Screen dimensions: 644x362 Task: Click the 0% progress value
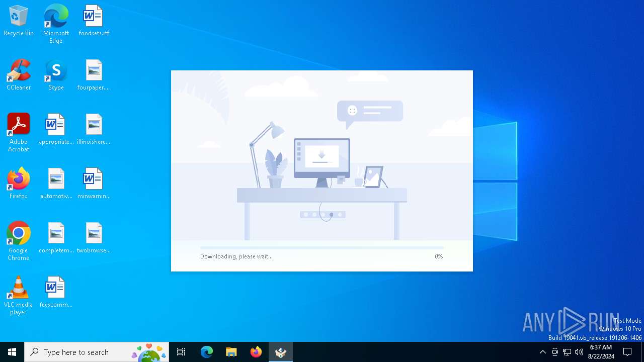coord(439,256)
